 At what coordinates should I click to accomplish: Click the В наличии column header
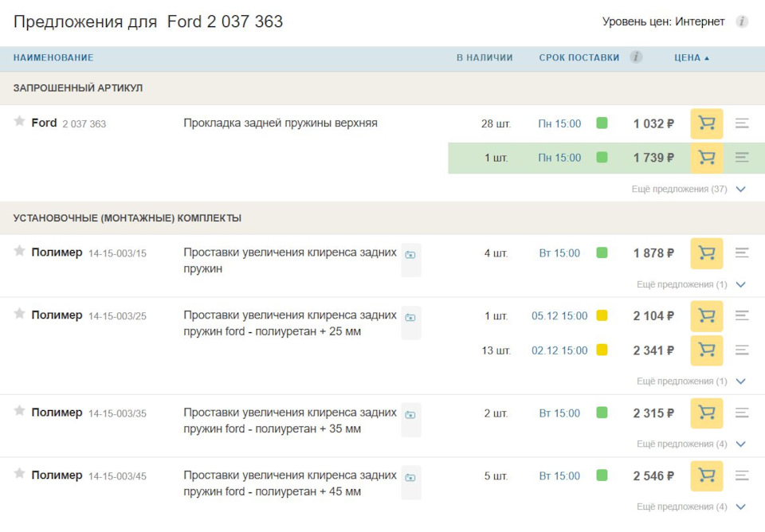pos(484,57)
